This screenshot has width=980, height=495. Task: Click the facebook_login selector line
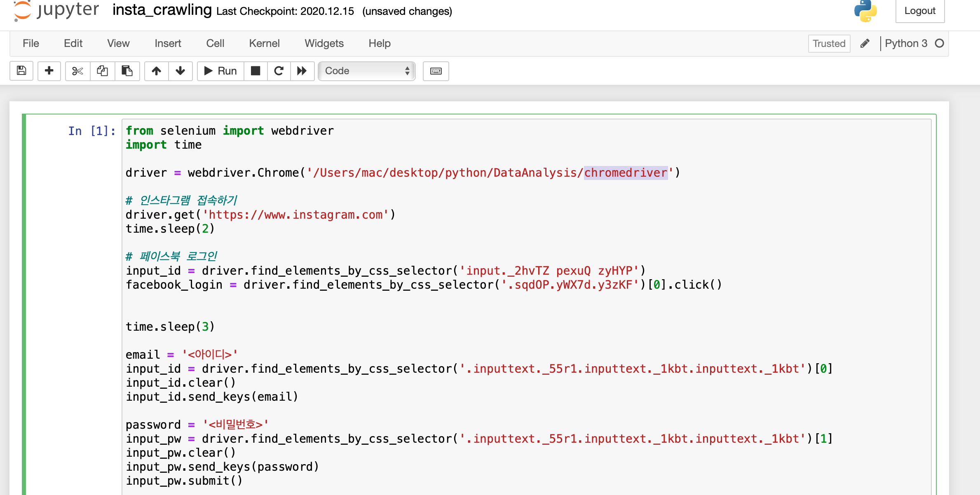click(x=424, y=285)
